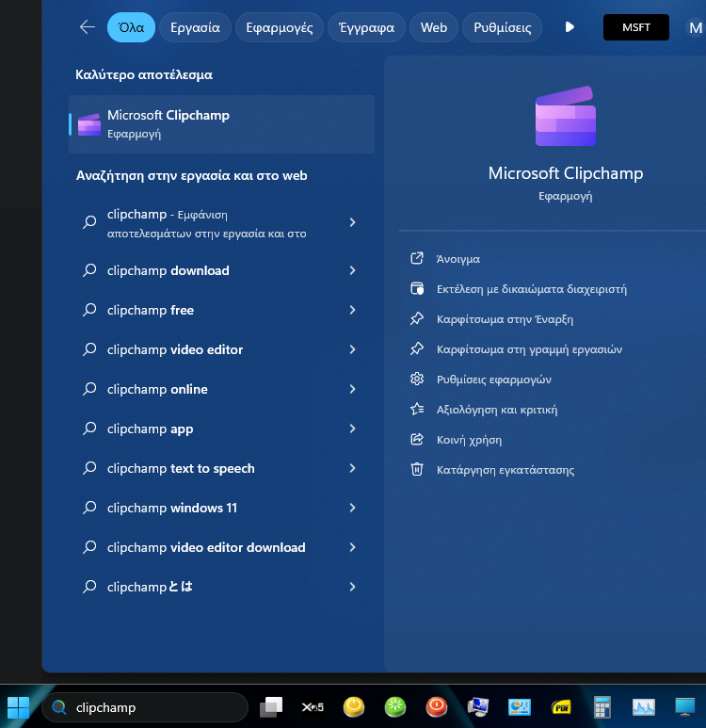The width and height of the screenshot is (706, 728).
Task: Expand the clipchamp windows 11 chevron
Action: [x=352, y=508]
